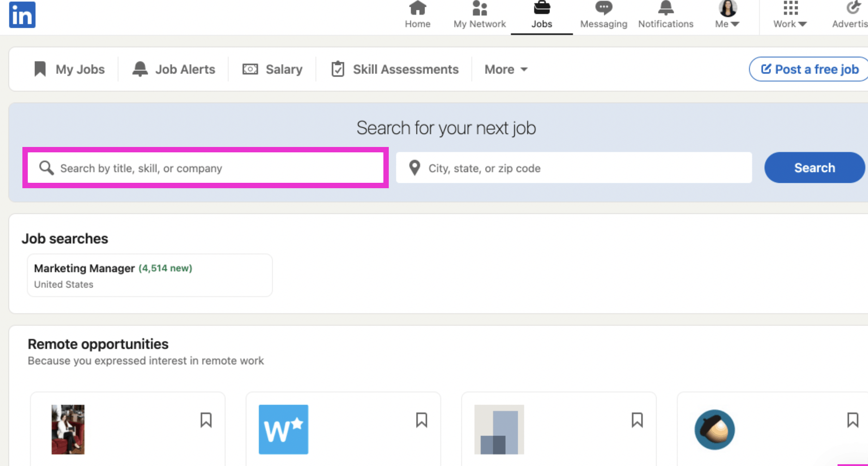Select the Skill Assessments clipboard icon
868x466 pixels.
click(338, 68)
